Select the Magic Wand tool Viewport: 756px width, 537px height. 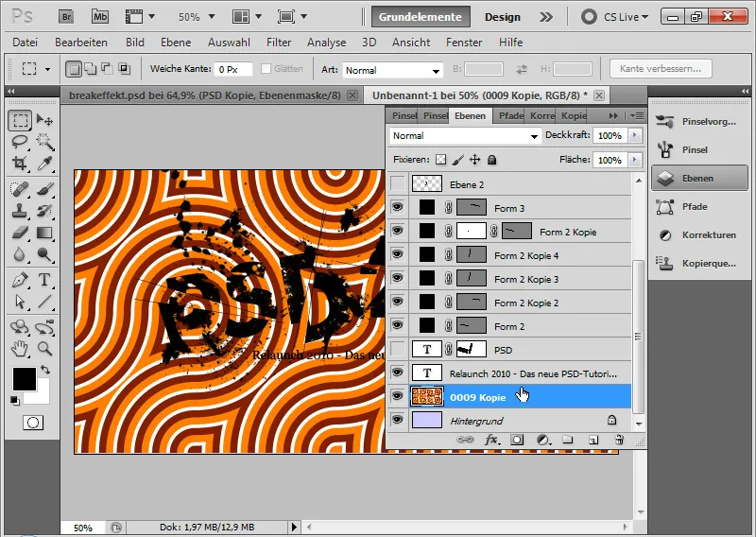click(x=44, y=142)
